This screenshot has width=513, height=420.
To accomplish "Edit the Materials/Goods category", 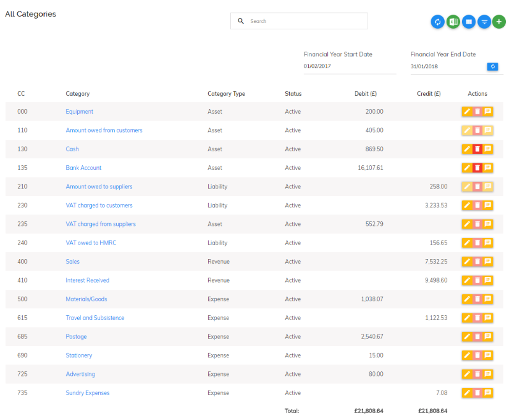I will (x=467, y=299).
